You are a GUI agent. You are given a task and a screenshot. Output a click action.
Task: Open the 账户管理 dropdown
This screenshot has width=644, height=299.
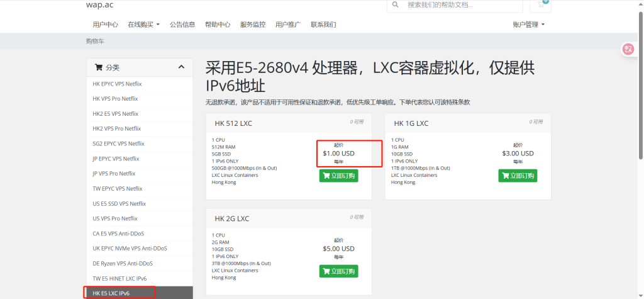[528, 25]
